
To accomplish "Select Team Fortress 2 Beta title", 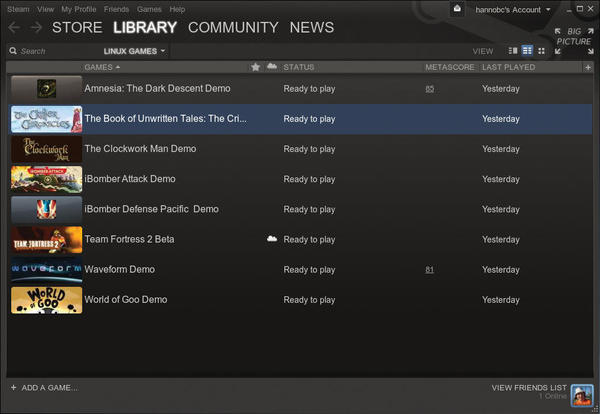I will click(x=129, y=239).
